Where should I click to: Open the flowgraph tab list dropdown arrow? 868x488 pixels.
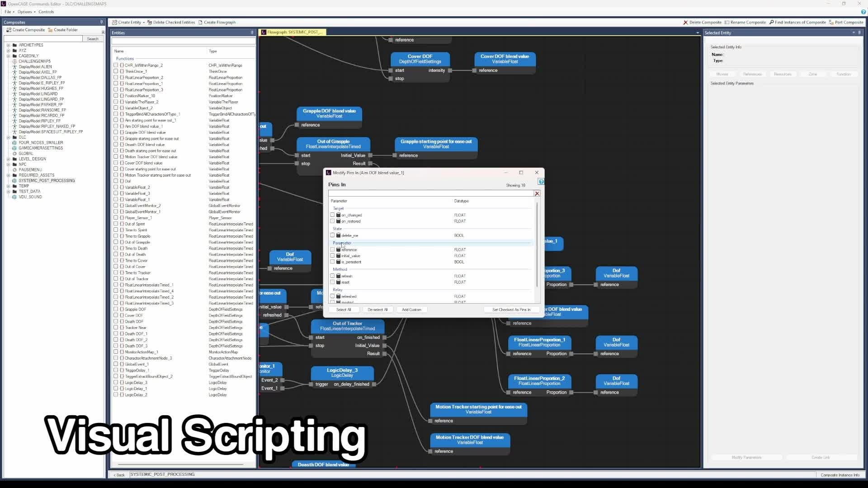(698, 33)
